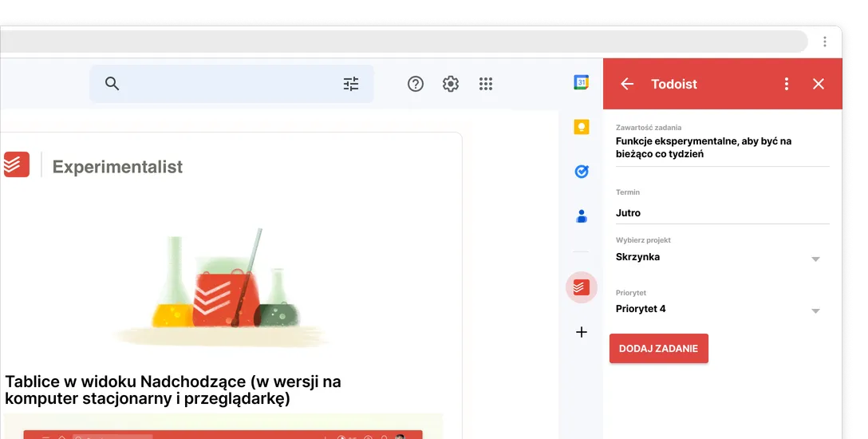Click the search magnifier icon in Gmail
The image size is (868, 439).
click(x=112, y=84)
